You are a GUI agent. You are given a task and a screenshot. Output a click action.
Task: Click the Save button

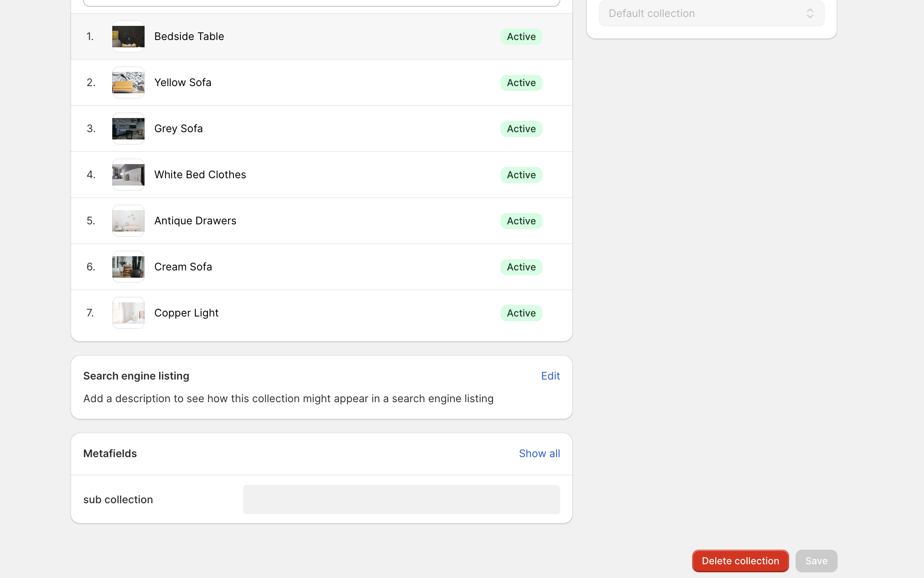(816, 561)
